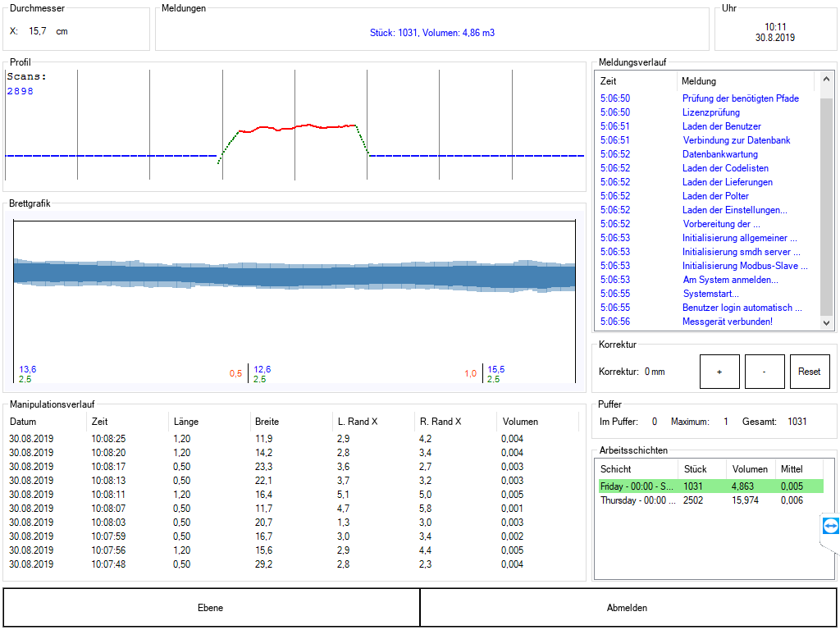Click the Stück column header
This screenshot has height=630, width=840.
pyautogui.click(x=702, y=468)
